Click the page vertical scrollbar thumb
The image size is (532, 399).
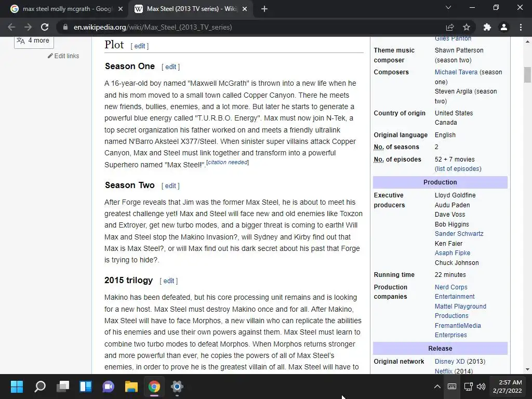(527, 75)
